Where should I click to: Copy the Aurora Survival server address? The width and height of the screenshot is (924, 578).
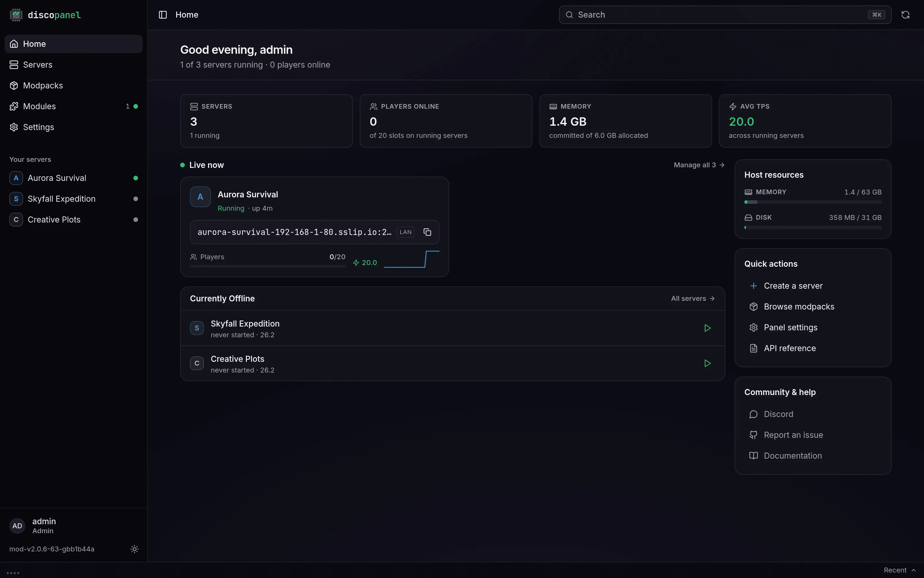click(427, 232)
